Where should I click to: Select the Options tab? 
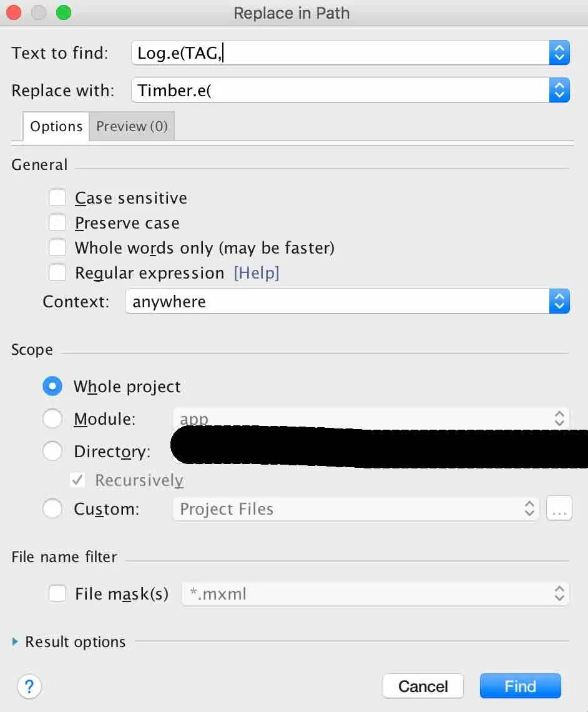(56, 126)
